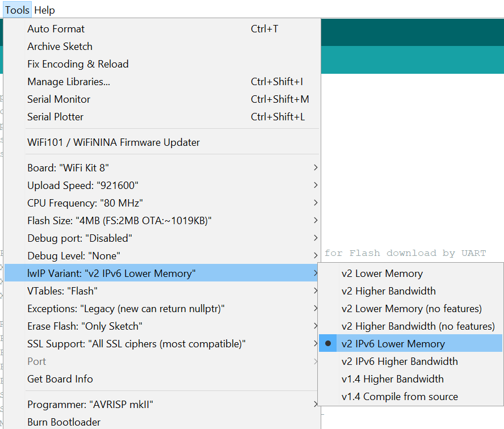The height and width of the screenshot is (429, 504).
Task: Click Get Board Info
Action: click(162, 379)
